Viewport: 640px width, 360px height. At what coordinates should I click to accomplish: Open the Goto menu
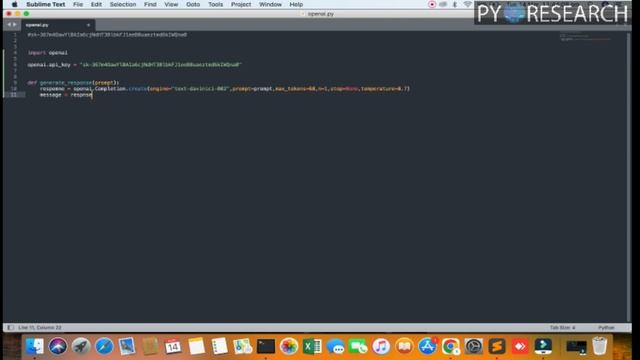[x=193, y=4]
